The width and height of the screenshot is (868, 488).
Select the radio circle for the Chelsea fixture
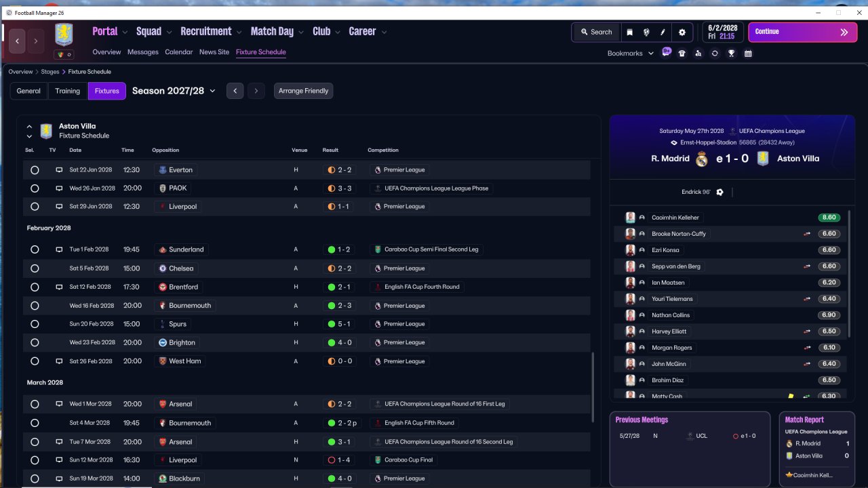click(35, 268)
